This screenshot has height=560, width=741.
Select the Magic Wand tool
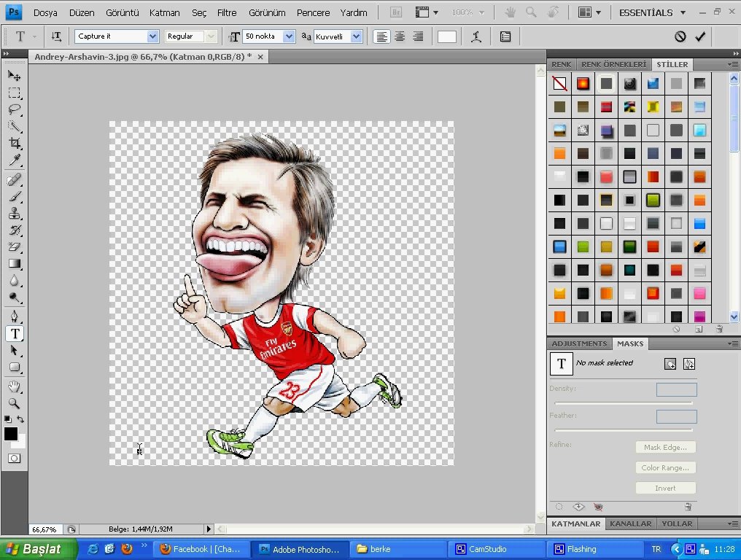[14, 126]
